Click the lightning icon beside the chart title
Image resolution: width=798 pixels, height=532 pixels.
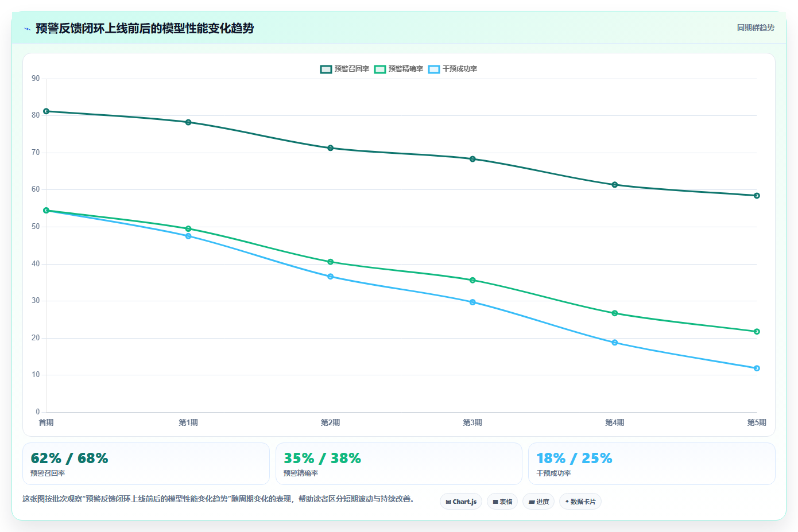point(27,29)
